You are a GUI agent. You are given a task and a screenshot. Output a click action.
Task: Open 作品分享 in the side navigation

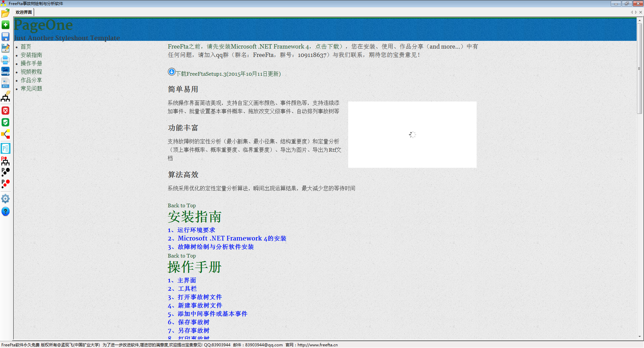32,80
